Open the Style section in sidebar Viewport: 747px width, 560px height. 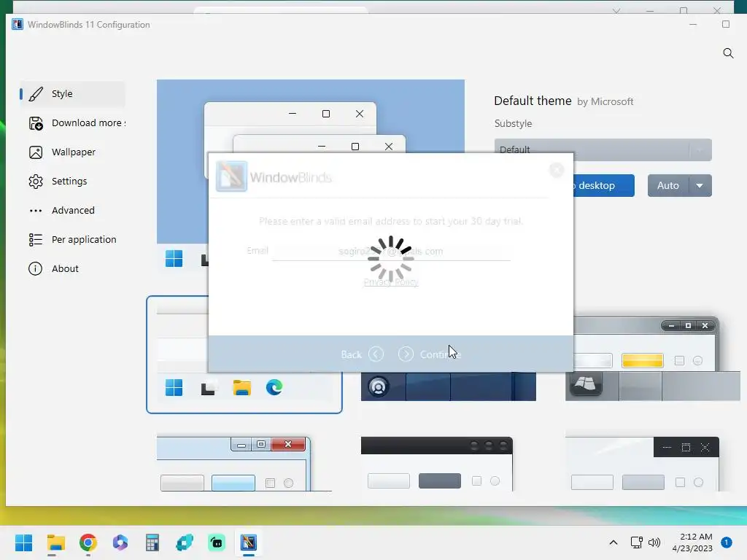click(x=72, y=94)
